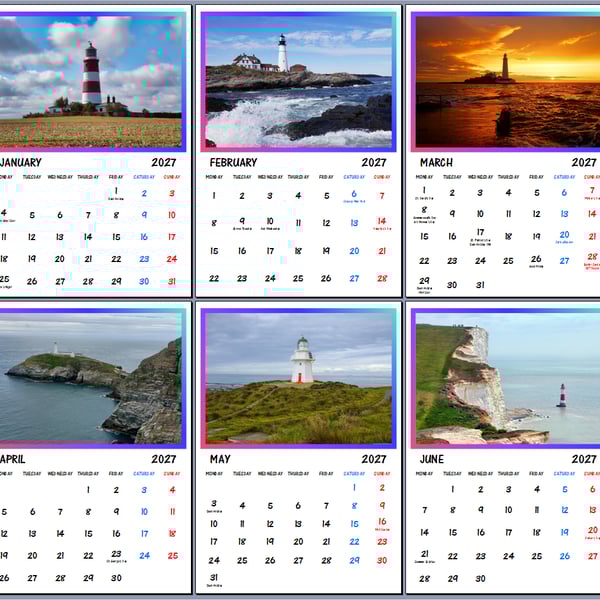Select June 21 in the Monday column
Viewport: 600px width, 600px height.
(424, 554)
